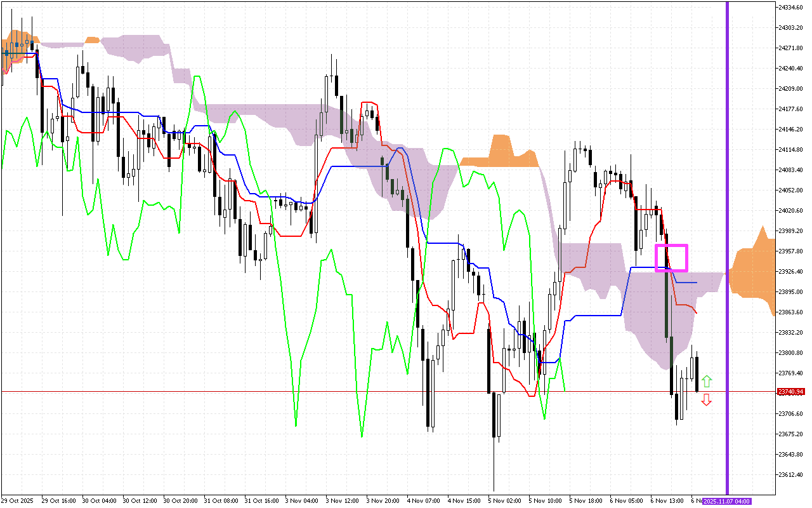Click the 5 Nov 02:00 time axis label

[504, 500]
